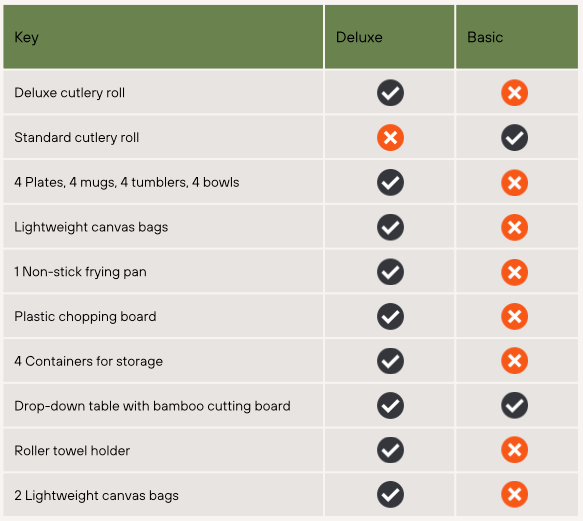
Task: Click Basic checkmark for Drop-down table row
Action: click(x=514, y=405)
